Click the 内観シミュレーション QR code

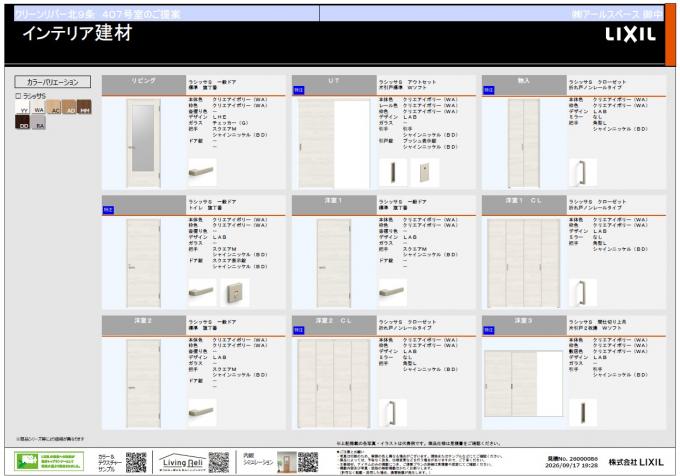pos(308,462)
